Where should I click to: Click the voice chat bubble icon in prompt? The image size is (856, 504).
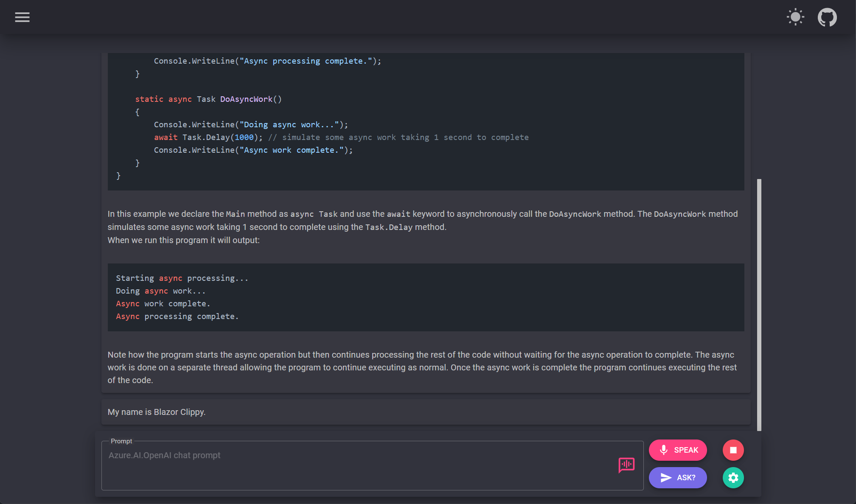(626, 465)
